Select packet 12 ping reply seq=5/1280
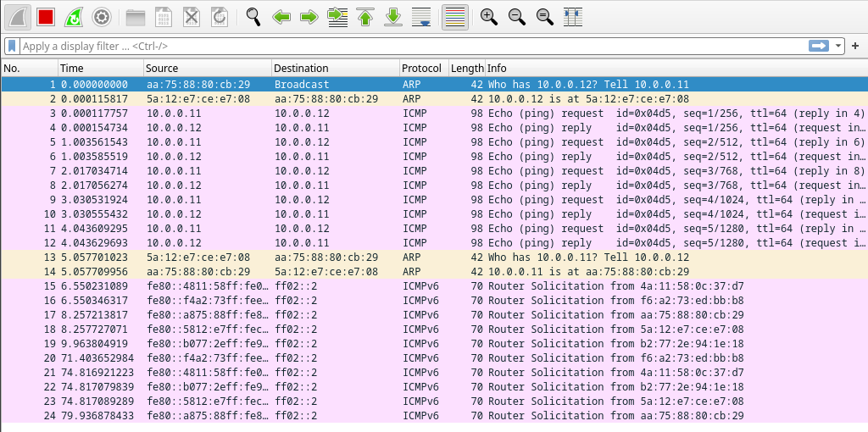Viewport: 868px width, 432px height. (x=434, y=243)
